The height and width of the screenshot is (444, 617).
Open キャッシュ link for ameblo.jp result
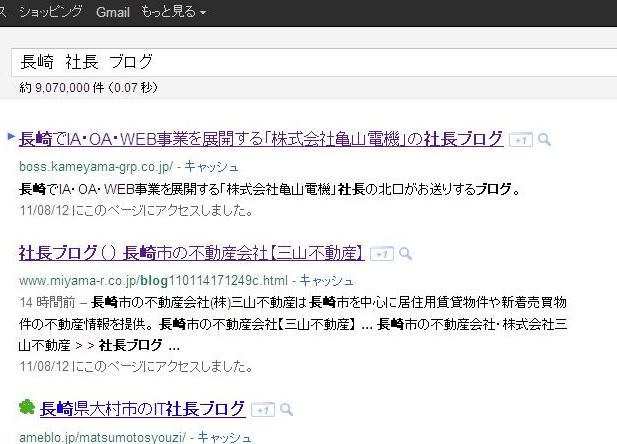(229, 437)
